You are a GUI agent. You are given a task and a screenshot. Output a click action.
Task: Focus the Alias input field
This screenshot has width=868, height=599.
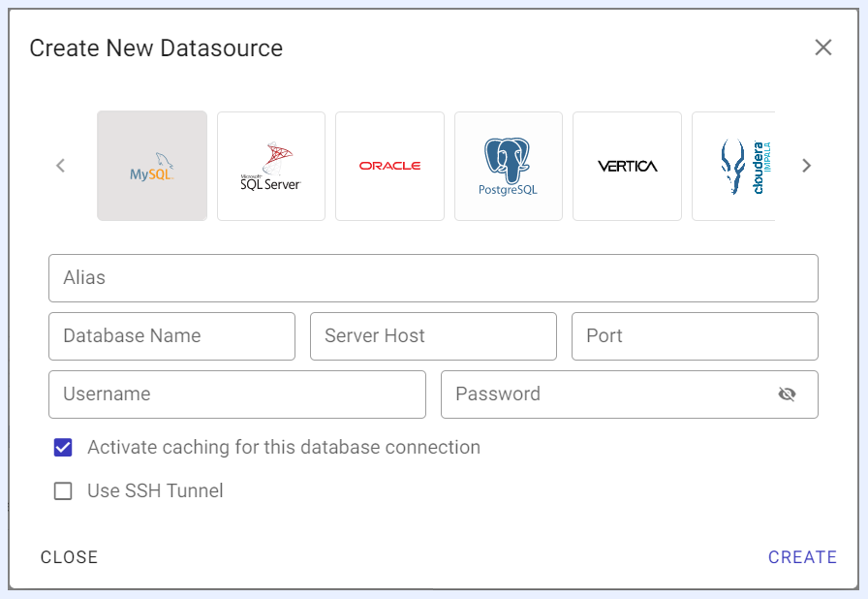pyautogui.click(x=433, y=278)
